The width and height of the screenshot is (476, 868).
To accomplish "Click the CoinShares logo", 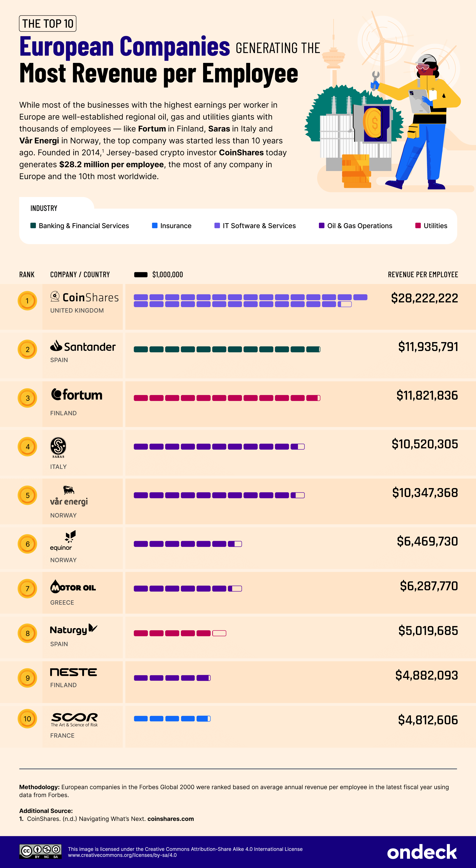I will point(84,297).
